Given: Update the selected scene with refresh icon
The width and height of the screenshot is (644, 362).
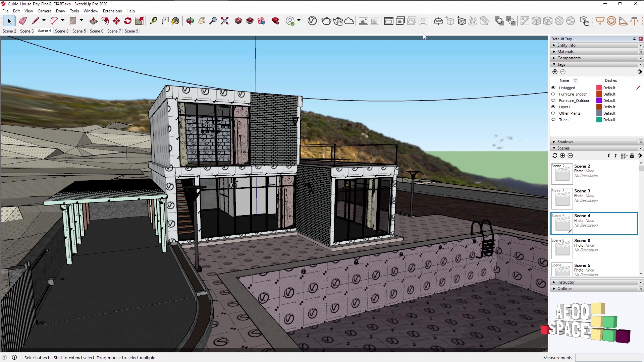Looking at the screenshot, I should (555, 156).
